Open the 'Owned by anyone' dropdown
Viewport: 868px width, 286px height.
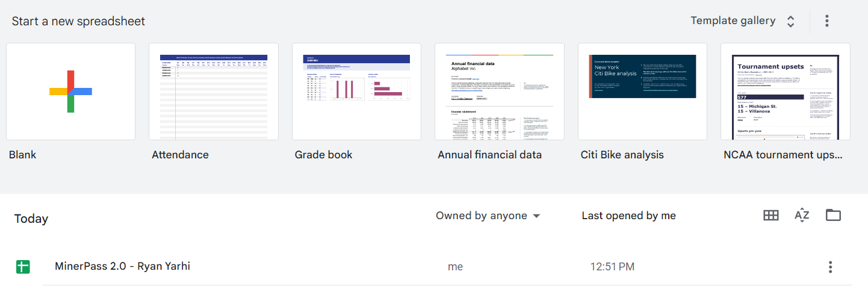pos(488,216)
